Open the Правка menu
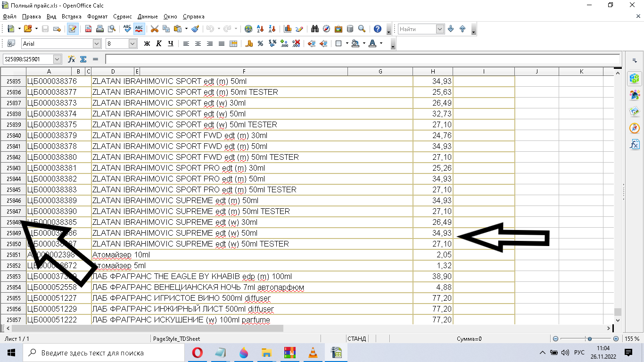Viewport: 644px width, 362px height. pyautogui.click(x=32, y=16)
